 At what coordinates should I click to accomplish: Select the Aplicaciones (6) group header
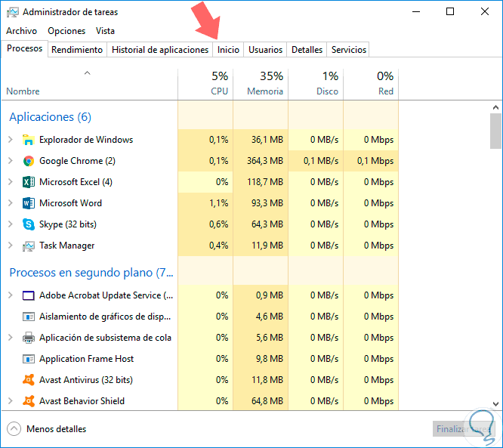point(51,117)
